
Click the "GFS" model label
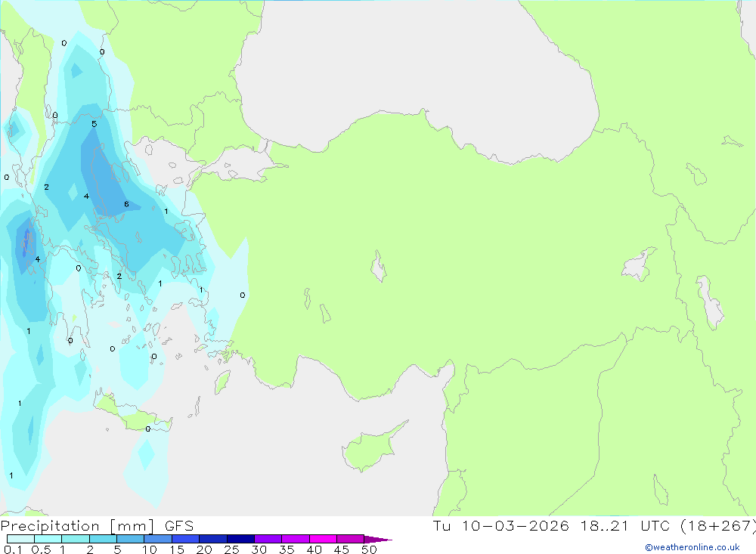pyautogui.click(x=179, y=526)
